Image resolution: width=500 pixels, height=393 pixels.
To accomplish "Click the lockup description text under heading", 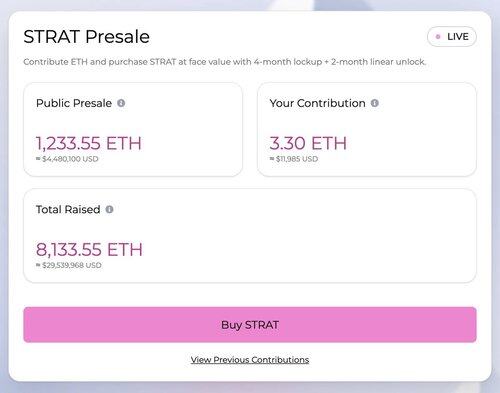I will pyautogui.click(x=225, y=62).
